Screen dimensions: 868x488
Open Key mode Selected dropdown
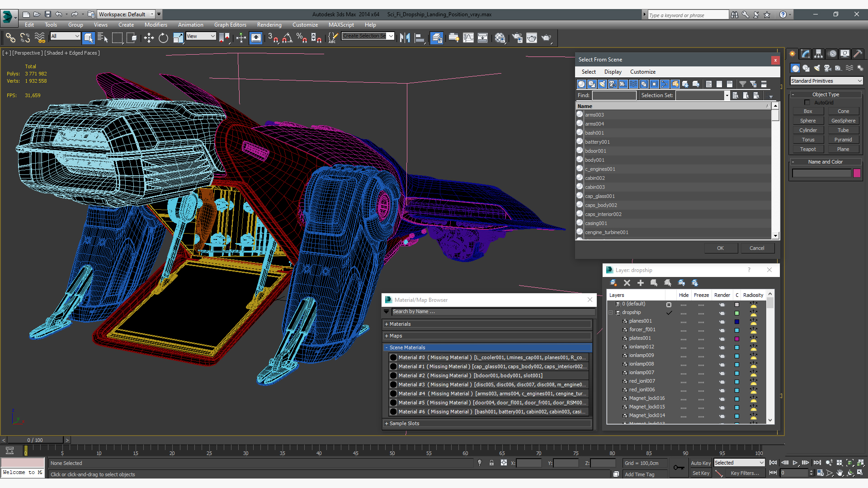click(x=739, y=463)
